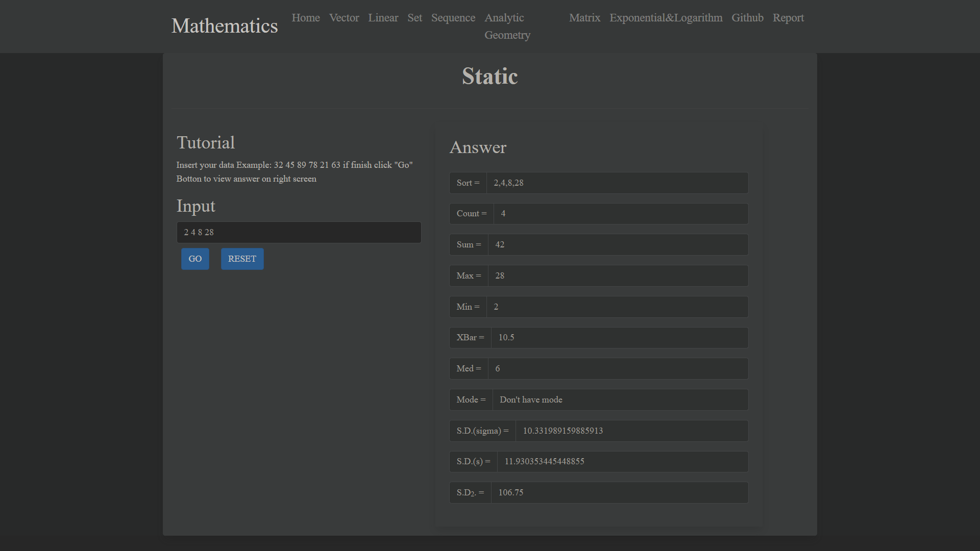Click the Mathematics site title
980x551 pixels.
tap(225, 26)
